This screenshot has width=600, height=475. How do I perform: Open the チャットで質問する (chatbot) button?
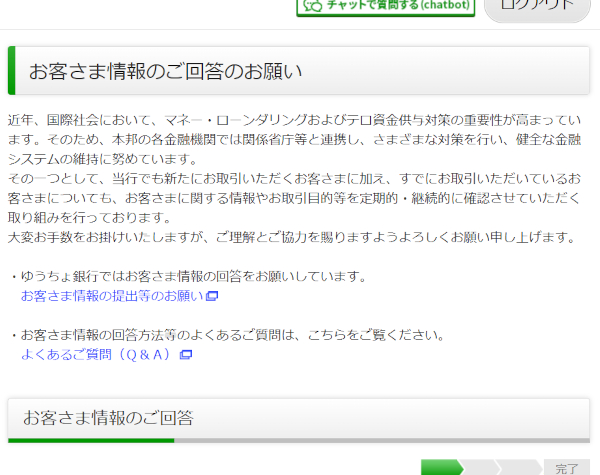tap(386, 6)
